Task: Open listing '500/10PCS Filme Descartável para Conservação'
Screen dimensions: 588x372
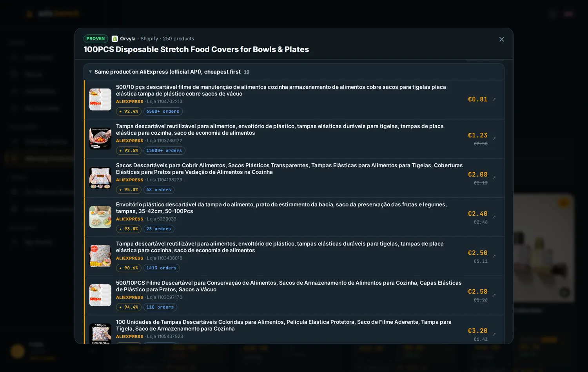Action: point(289,286)
